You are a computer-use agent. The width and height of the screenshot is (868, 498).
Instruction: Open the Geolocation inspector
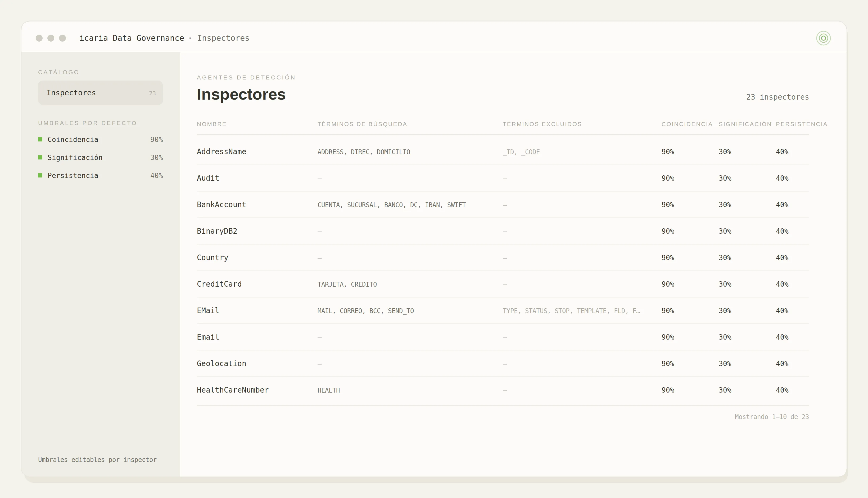click(x=503, y=364)
